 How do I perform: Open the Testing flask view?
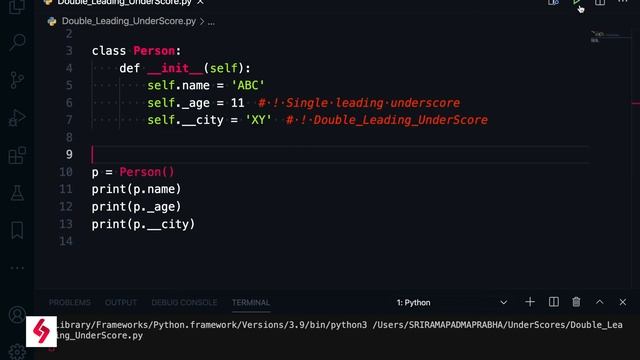tap(17, 193)
